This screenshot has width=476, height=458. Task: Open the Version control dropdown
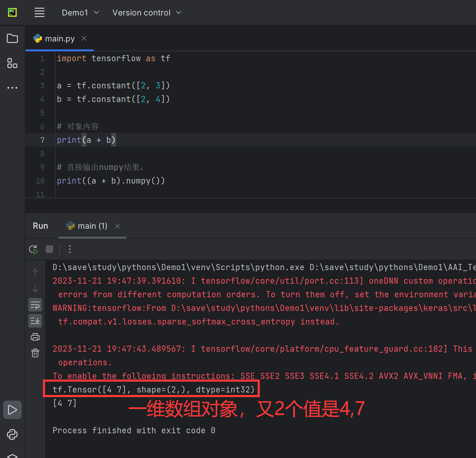pyautogui.click(x=147, y=13)
